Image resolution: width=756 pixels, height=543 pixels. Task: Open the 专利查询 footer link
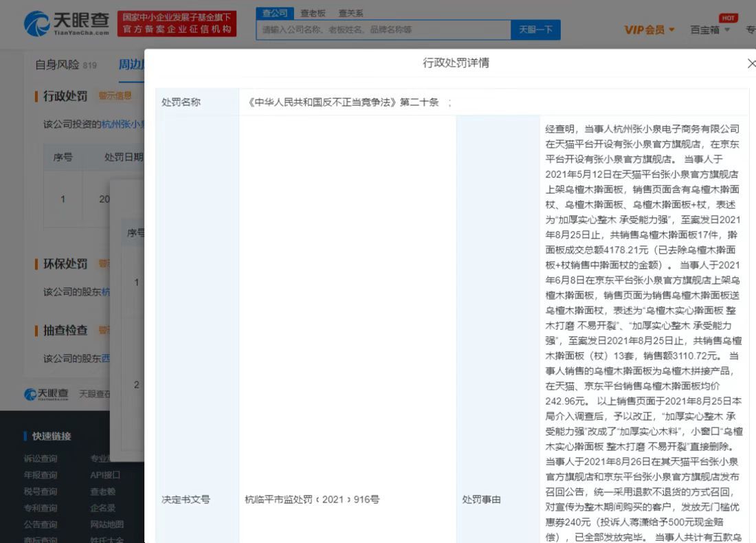tap(41, 508)
